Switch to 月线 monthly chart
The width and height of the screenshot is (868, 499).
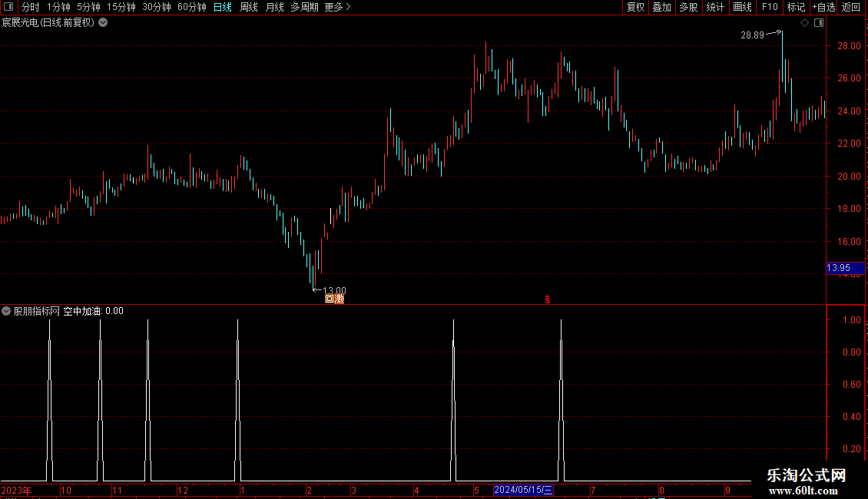[x=274, y=7]
